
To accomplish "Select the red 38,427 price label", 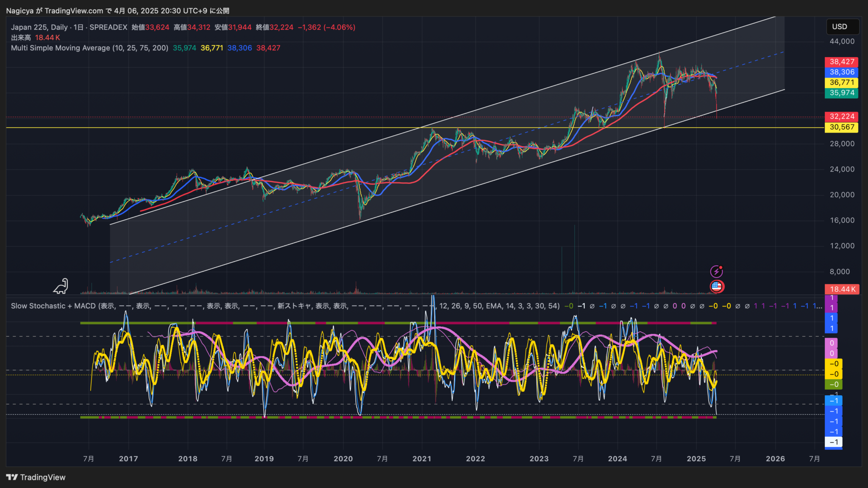I will [x=841, y=62].
